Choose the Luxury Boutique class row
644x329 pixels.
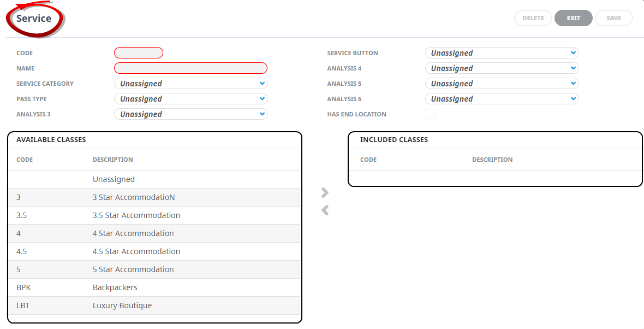click(154, 305)
